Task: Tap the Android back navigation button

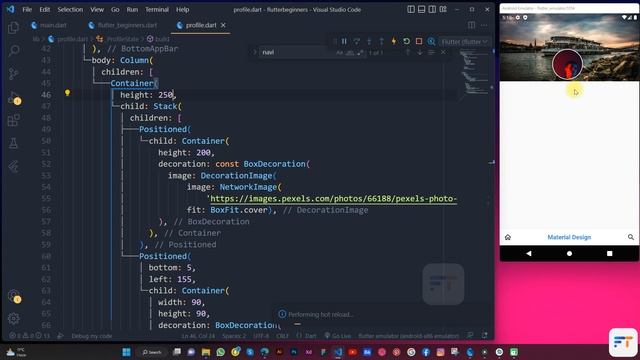Action: tap(529, 253)
